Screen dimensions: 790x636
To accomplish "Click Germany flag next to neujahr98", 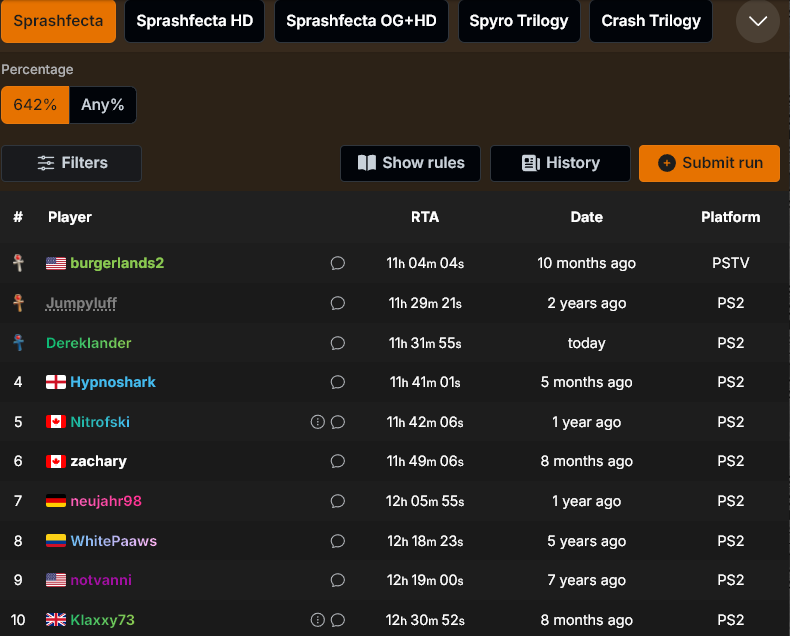I will point(56,501).
